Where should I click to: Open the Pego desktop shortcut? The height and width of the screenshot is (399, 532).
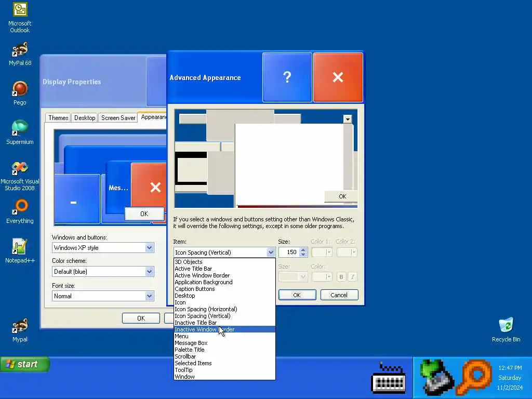coord(20,94)
